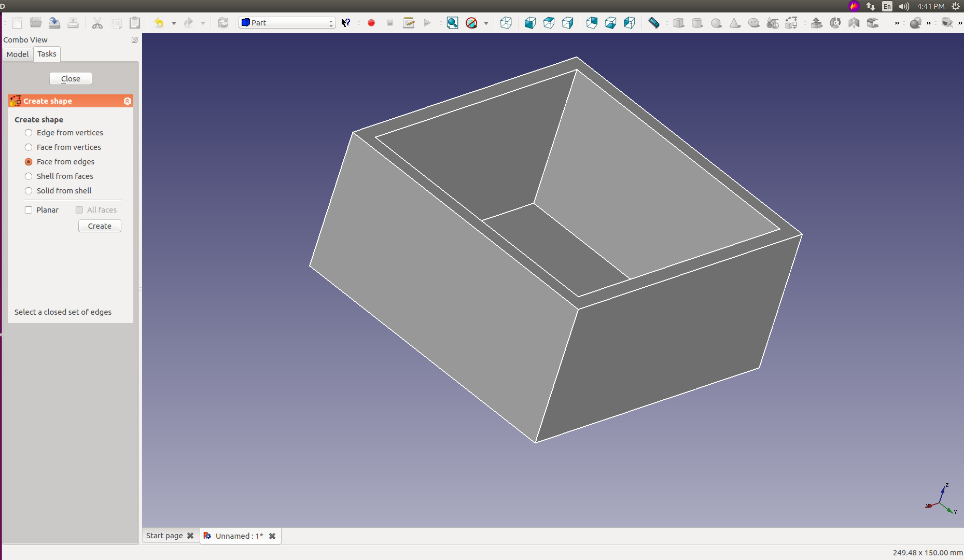
Task: Select the Edge from vertices option
Action: point(28,133)
